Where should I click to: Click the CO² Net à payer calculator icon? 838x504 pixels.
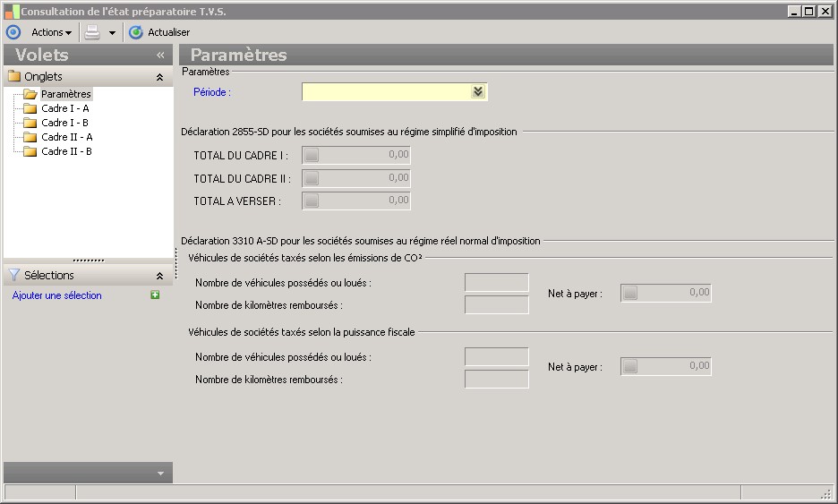coord(630,293)
